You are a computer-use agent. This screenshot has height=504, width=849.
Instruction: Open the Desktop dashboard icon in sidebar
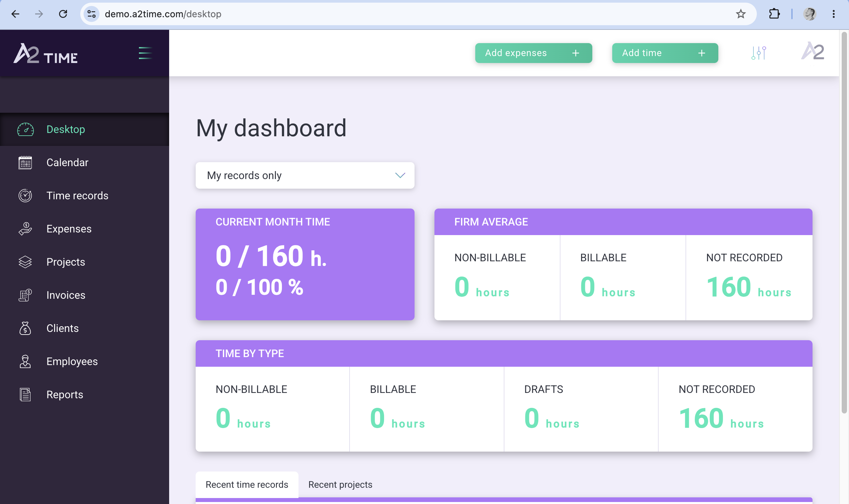pos(26,129)
